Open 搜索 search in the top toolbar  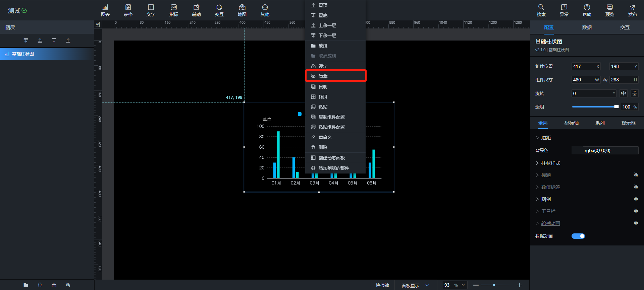tap(541, 10)
